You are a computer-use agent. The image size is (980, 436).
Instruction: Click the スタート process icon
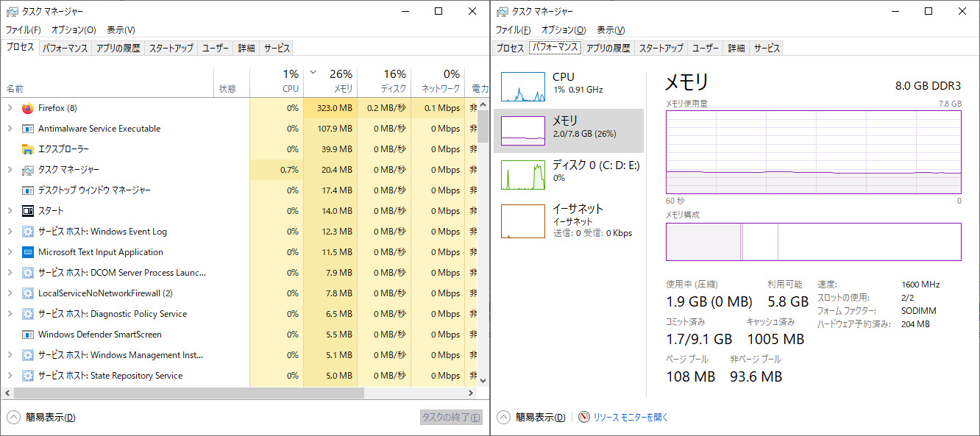[28, 211]
